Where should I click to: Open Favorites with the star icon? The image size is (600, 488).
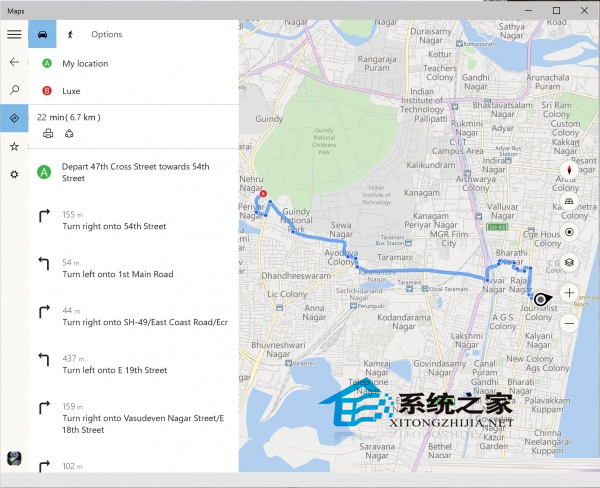click(x=14, y=146)
